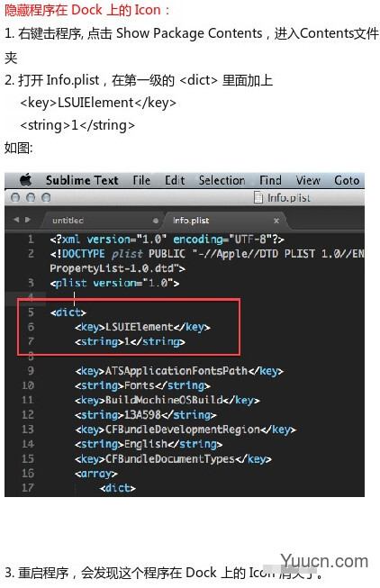Click the green zoom window button
Screen dimensions: 380x588
(46, 197)
